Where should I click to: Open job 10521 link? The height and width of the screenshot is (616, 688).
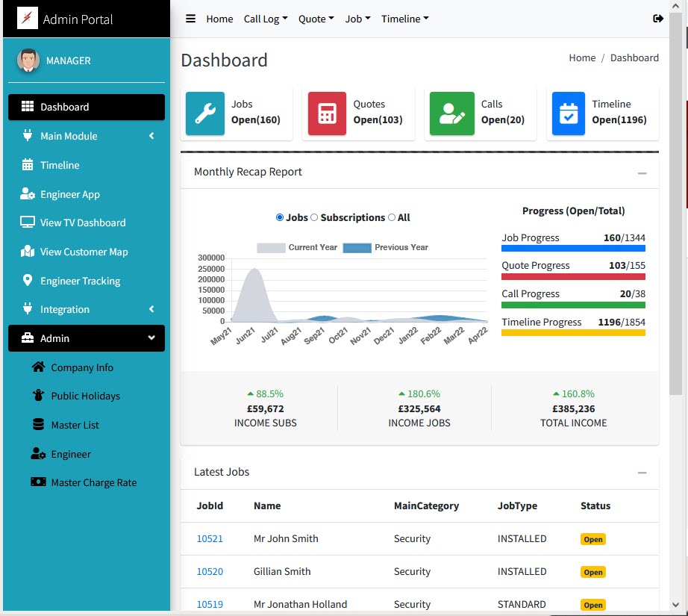click(210, 538)
